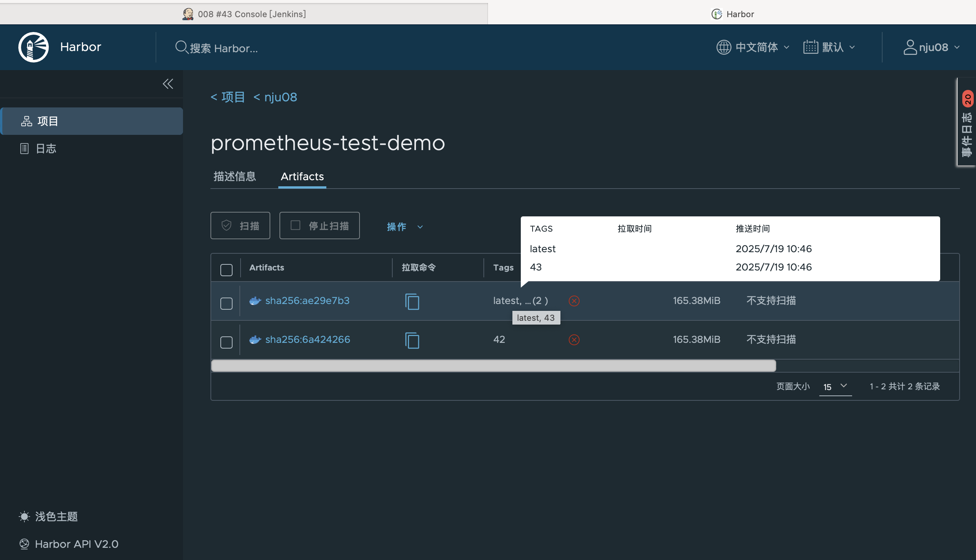Image resolution: width=976 pixels, height=560 pixels.
Task: Click 165.38MiB in sha256:ae29e7b3 row
Action: pos(696,301)
